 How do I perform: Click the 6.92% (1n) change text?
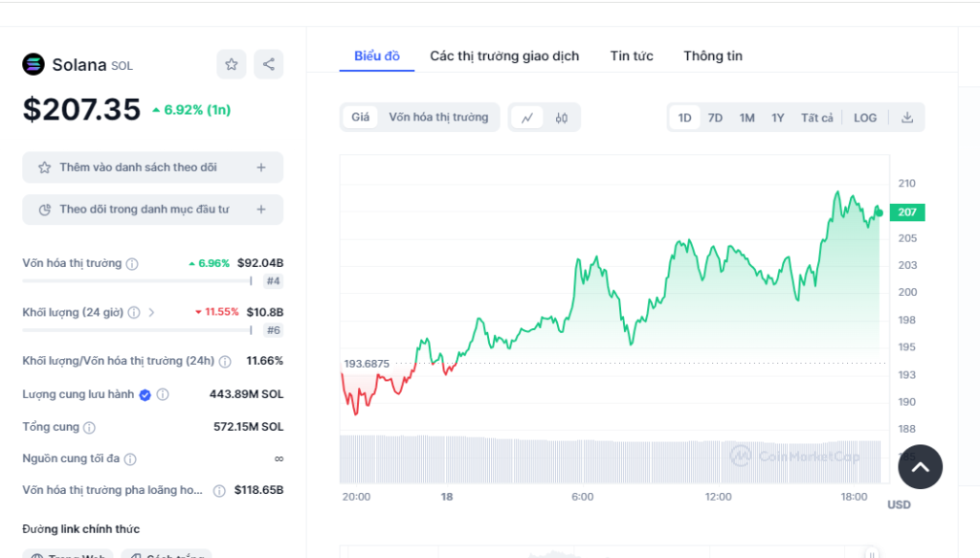pos(191,110)
